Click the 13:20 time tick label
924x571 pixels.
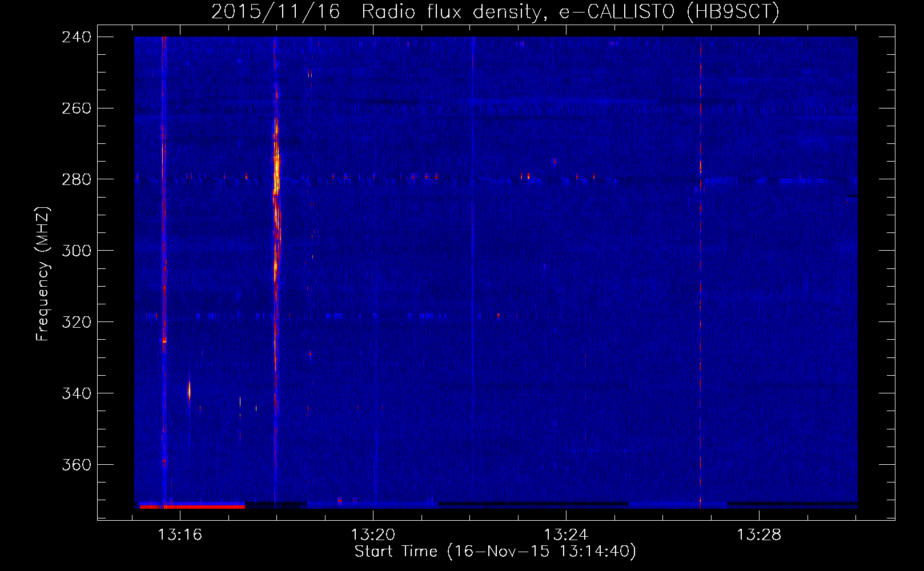click(x=373, y=535)
